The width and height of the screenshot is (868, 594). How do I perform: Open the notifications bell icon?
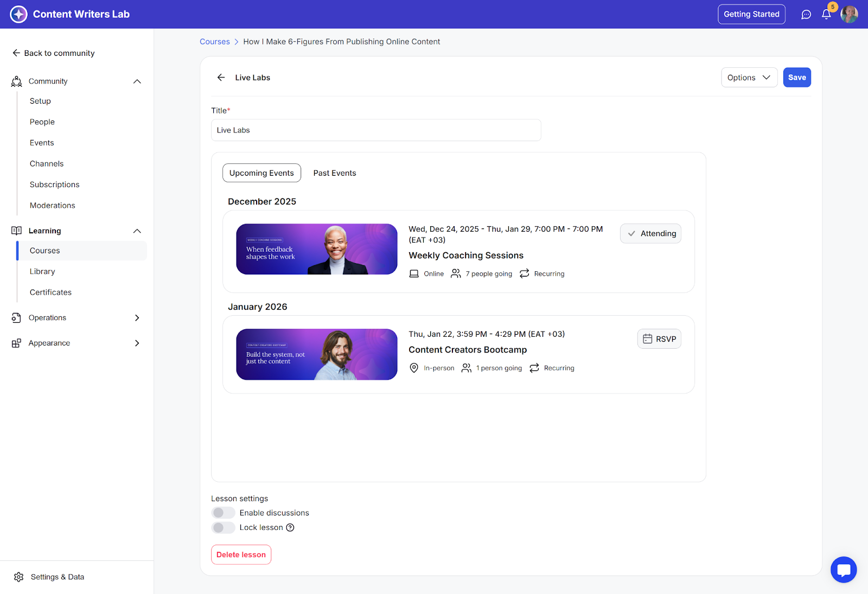click(x=826, y=15)
